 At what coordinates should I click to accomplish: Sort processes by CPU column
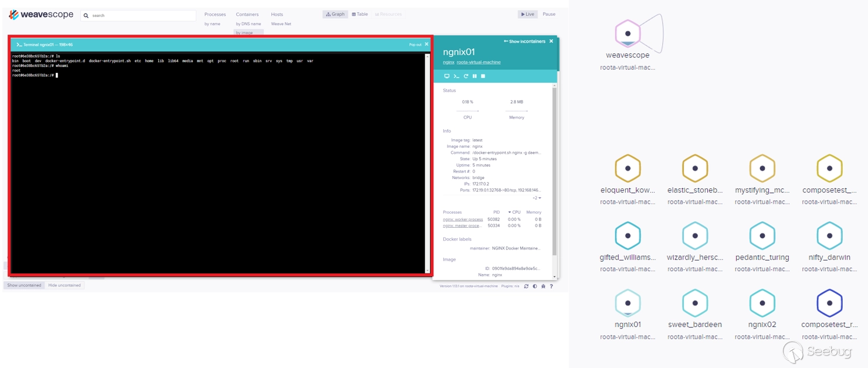[514, 212]
